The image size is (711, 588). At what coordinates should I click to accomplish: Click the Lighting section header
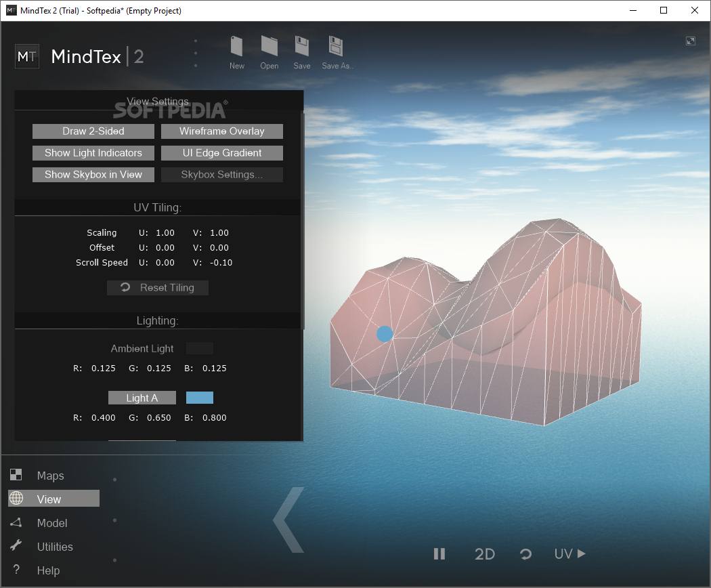pyautogui.click(x=157, y=321)
